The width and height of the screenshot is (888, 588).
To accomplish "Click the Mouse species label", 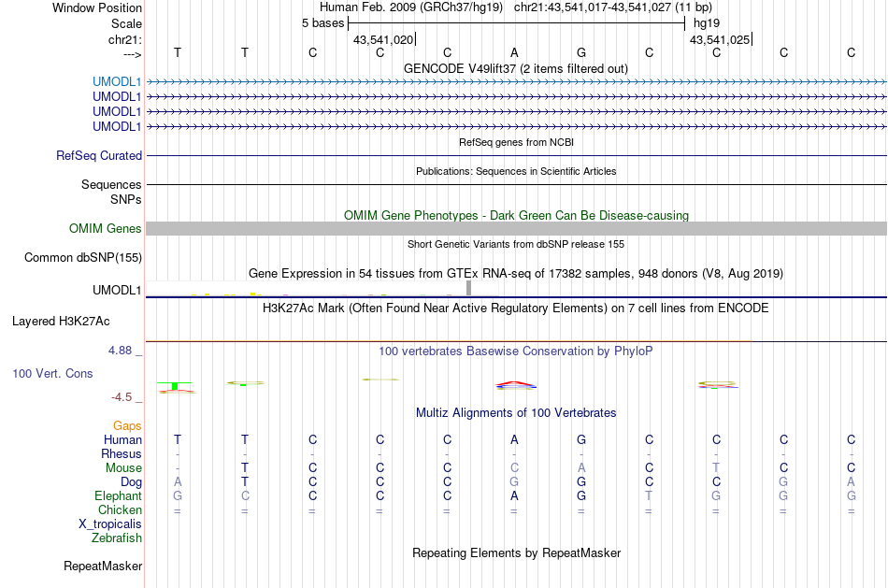I will [123, 468].
